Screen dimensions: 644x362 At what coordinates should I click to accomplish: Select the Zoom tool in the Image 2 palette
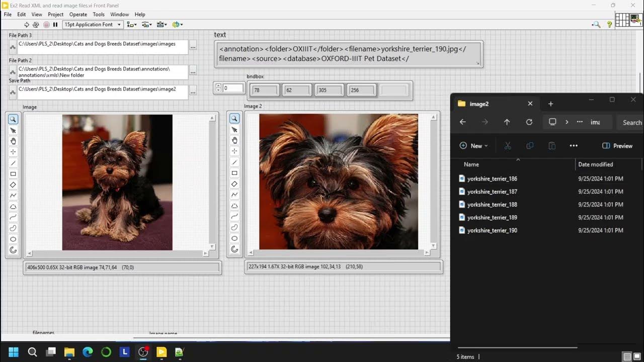[234, 119]
